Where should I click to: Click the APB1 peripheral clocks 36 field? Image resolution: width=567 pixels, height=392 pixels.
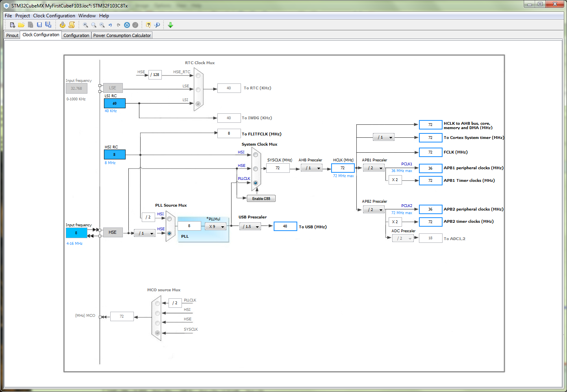[431, 168]
